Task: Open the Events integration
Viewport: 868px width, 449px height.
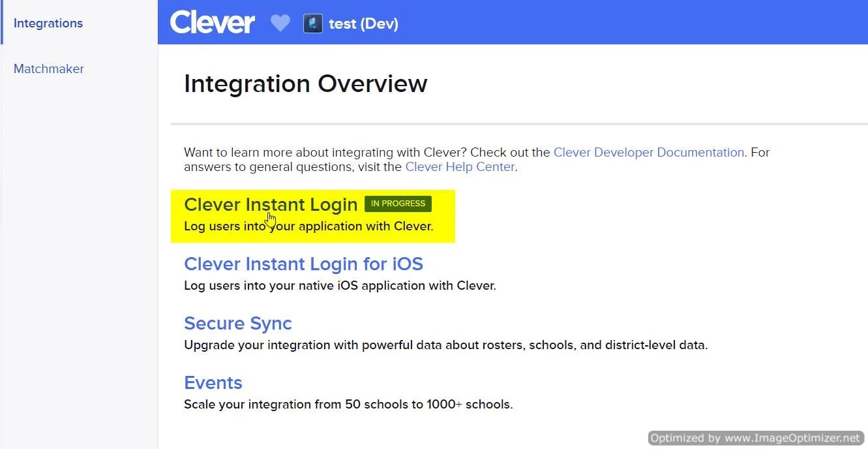Action: pyautogui.click(x=213, y=383)
